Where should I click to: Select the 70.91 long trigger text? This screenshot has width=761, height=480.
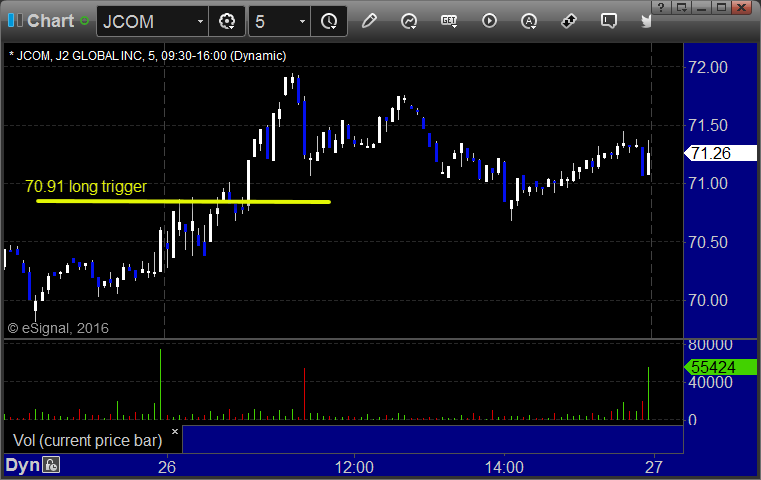click(86, 186)
